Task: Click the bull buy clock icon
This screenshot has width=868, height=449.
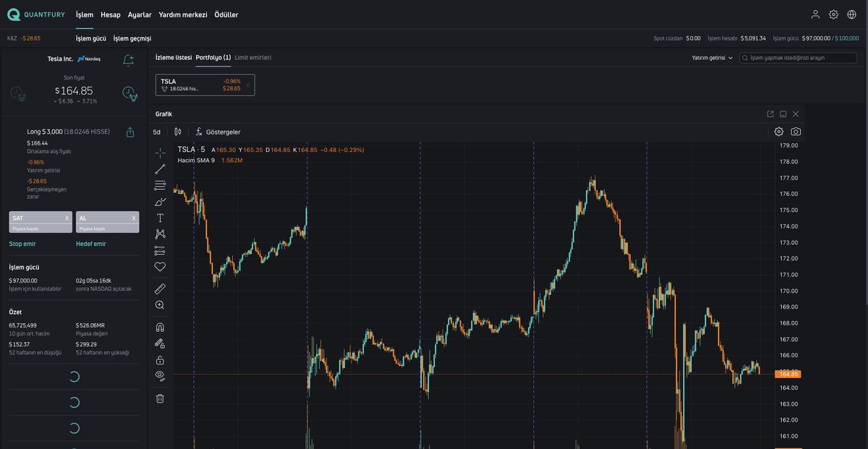Action: 130,93
